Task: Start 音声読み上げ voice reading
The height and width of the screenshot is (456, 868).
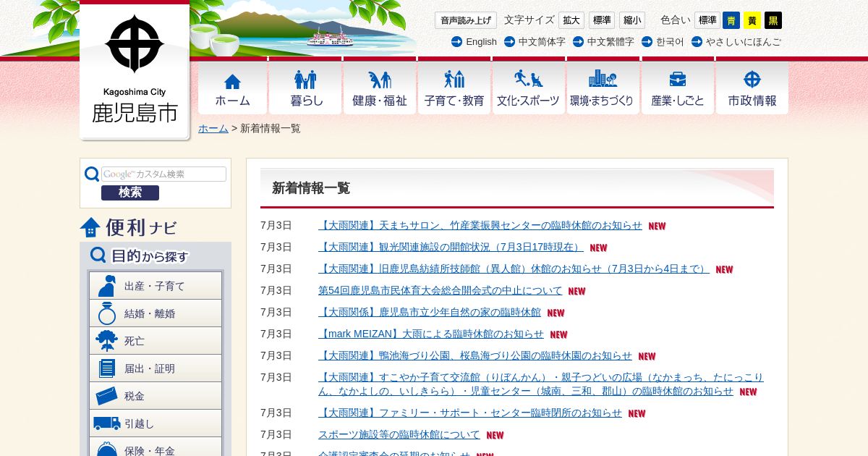Action: coord(466,20)
